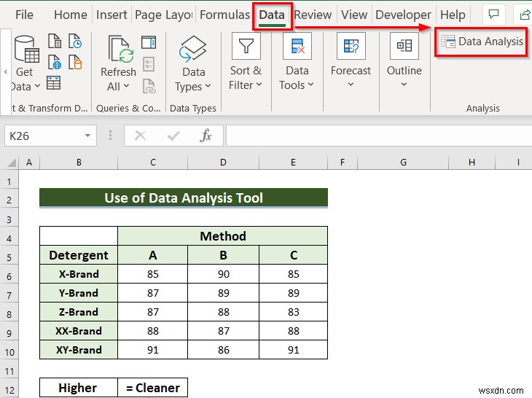Click the 'Z-Brand' cell
Viewport: 532px width, 398px height.
click(x=79, y=312)
